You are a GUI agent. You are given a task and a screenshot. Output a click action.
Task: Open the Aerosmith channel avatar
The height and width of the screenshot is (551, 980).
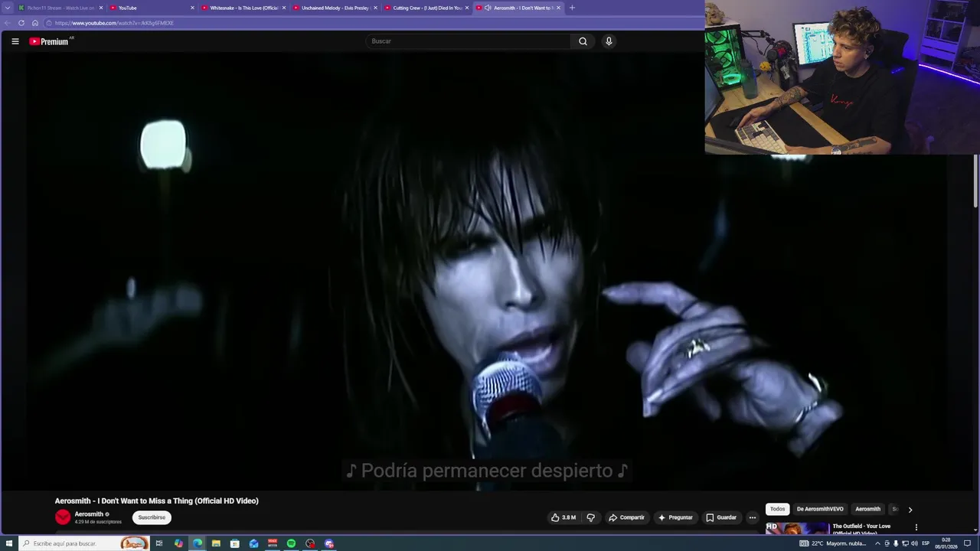click(63, 517)
